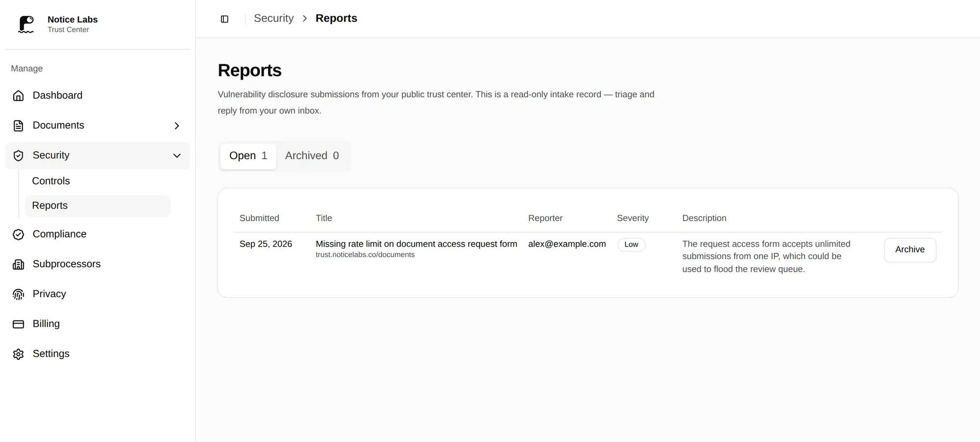The width and height of the screenshot is (980, 442).
Task: Open the Privacy label
Action: [x=49, y=294]
